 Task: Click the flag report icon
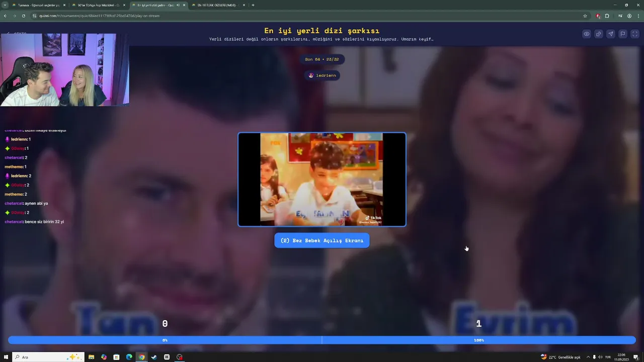[623, 34]
